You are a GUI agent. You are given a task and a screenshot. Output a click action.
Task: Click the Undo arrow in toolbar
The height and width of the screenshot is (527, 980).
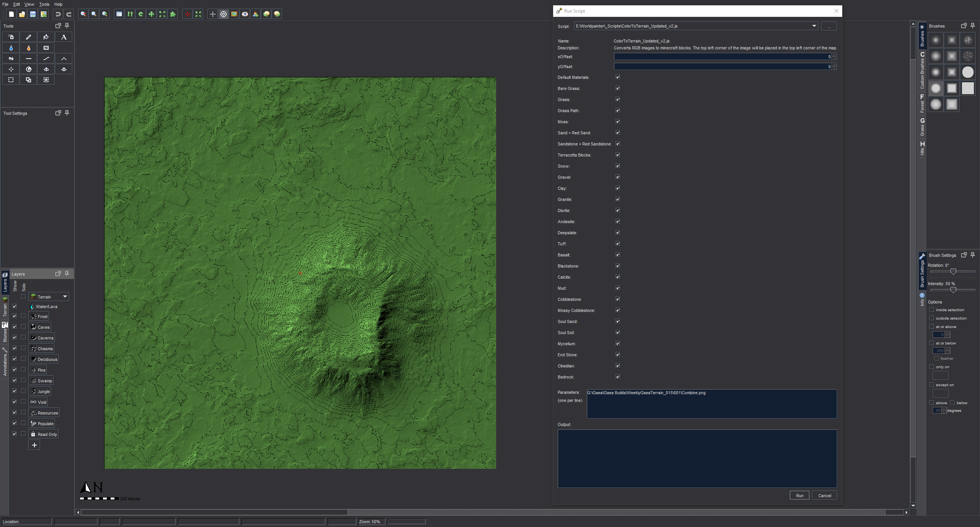click(x=58, y=14)
